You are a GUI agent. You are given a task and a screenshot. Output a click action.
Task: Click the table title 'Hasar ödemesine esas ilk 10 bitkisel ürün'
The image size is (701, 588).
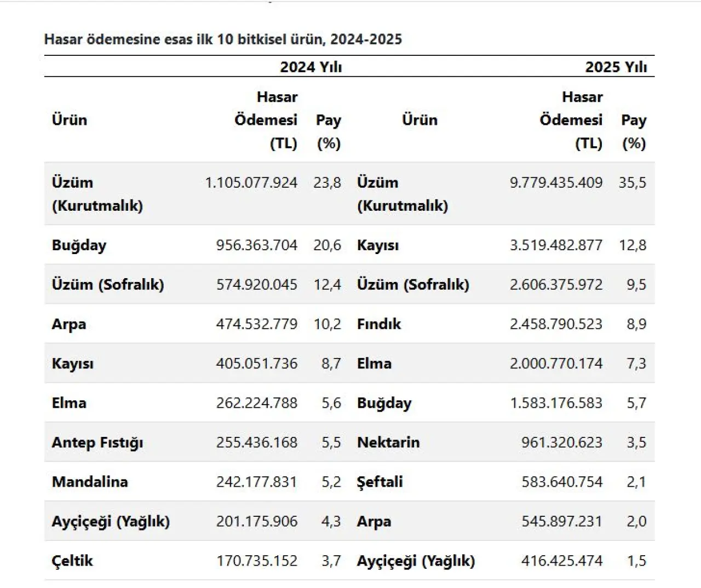(x=223, y=39)
